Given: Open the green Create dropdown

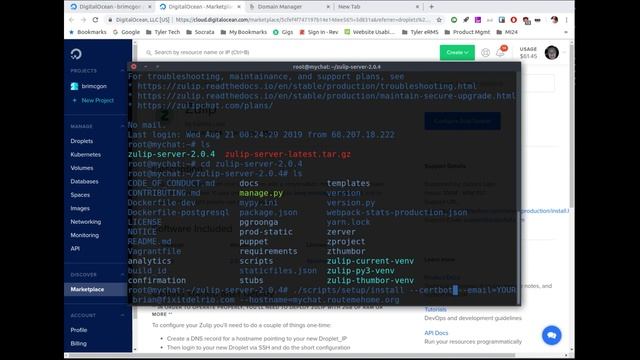Looking at the screenshot, I should (x=457, y=52).
